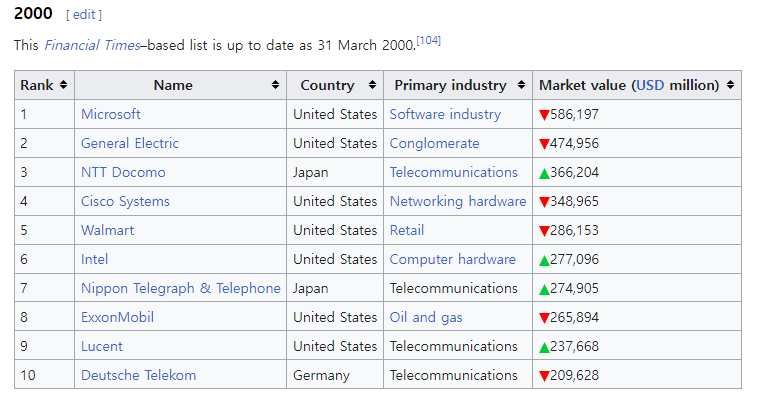This screenshot has height=402, width=758.
Task: Click United States in the Microsoft row
Action: pos(335,114)
